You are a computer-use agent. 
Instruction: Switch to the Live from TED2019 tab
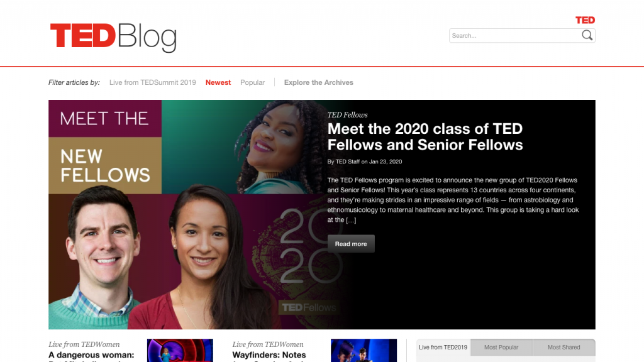click(x=443, y=347)
